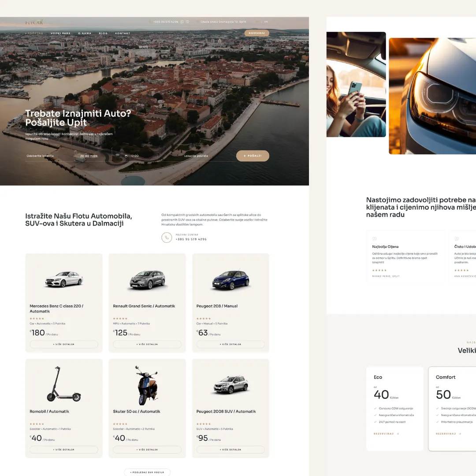
Task: Click Rezerviraj link on Comfort plan
Action: (448, 434)
